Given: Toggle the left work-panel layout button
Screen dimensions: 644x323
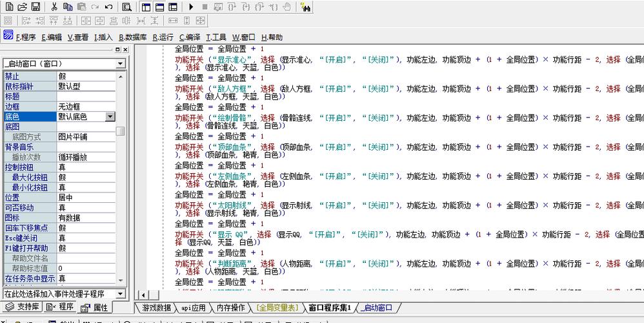Looking at the screenshot, I should click(145, 7).
